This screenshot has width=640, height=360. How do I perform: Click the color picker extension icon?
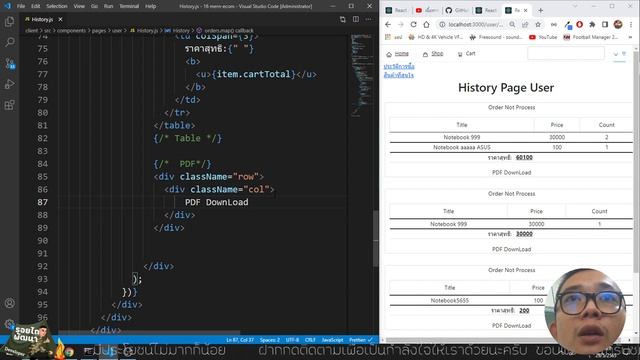[568, 24]
